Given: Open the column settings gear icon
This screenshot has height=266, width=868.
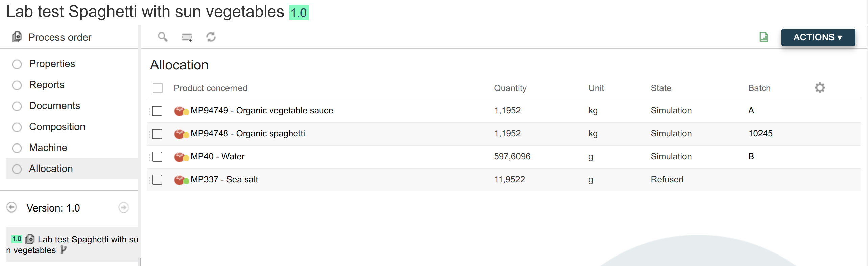Looking at the screenshot, I should (820, 88).
